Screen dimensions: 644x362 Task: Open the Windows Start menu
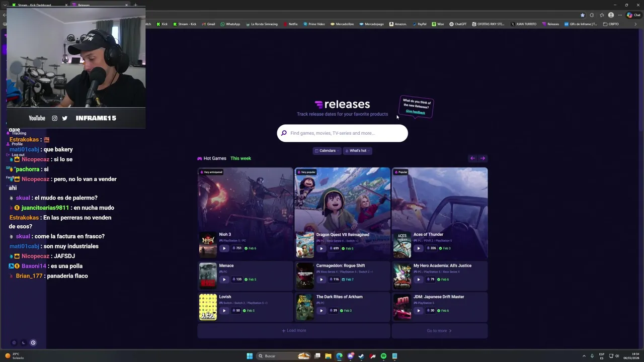[250, 356]
